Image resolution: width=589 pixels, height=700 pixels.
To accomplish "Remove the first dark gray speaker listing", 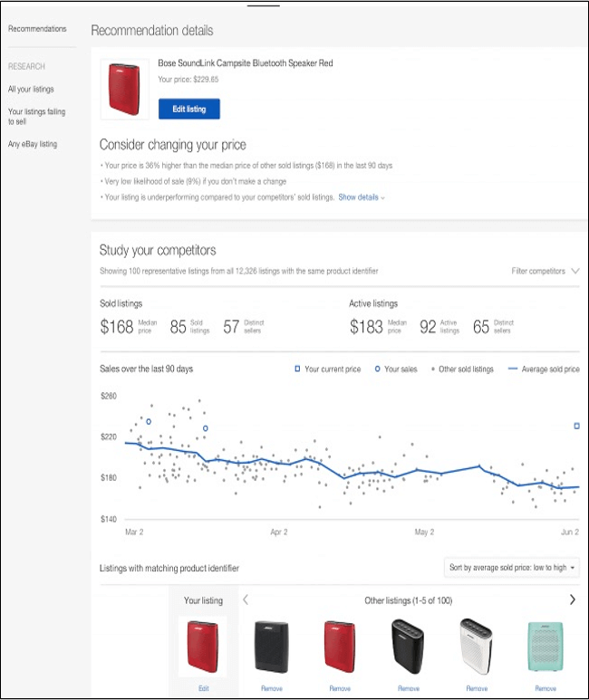I will (x=272, y=688).
